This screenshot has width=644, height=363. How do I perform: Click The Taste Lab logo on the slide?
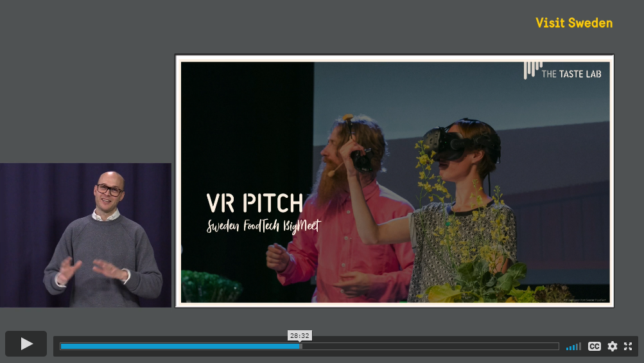coord(562,71)
